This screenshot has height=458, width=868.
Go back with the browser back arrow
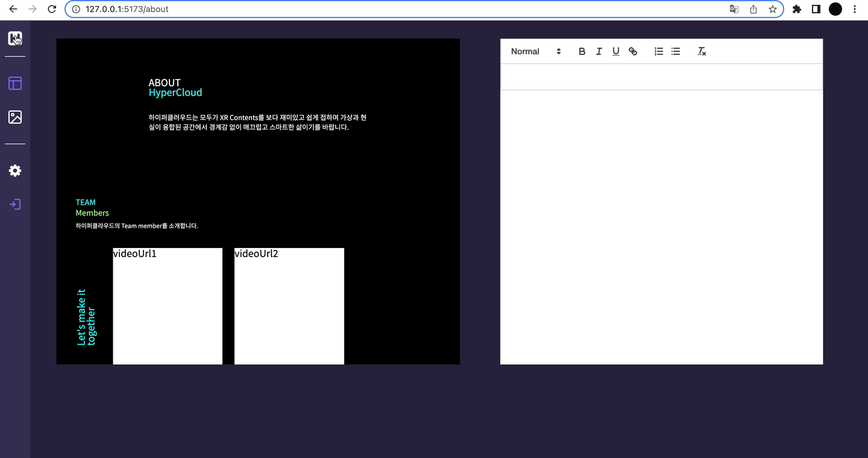point(13,9)
